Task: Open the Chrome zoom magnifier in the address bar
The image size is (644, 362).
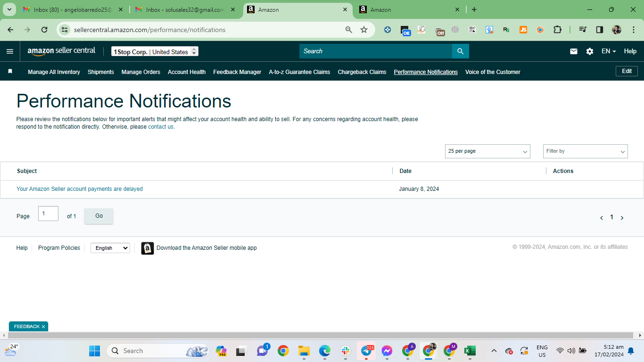Action: click(x=349, y=30)
